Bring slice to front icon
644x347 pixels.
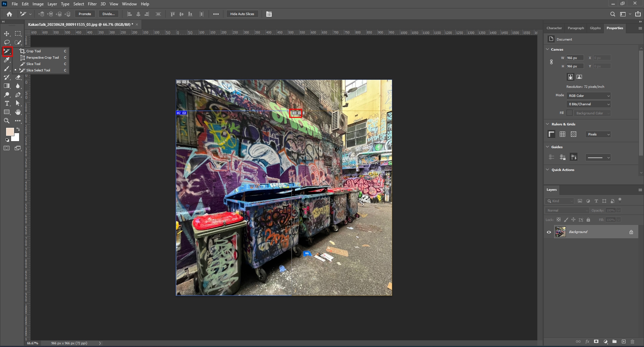coord(41,14)
